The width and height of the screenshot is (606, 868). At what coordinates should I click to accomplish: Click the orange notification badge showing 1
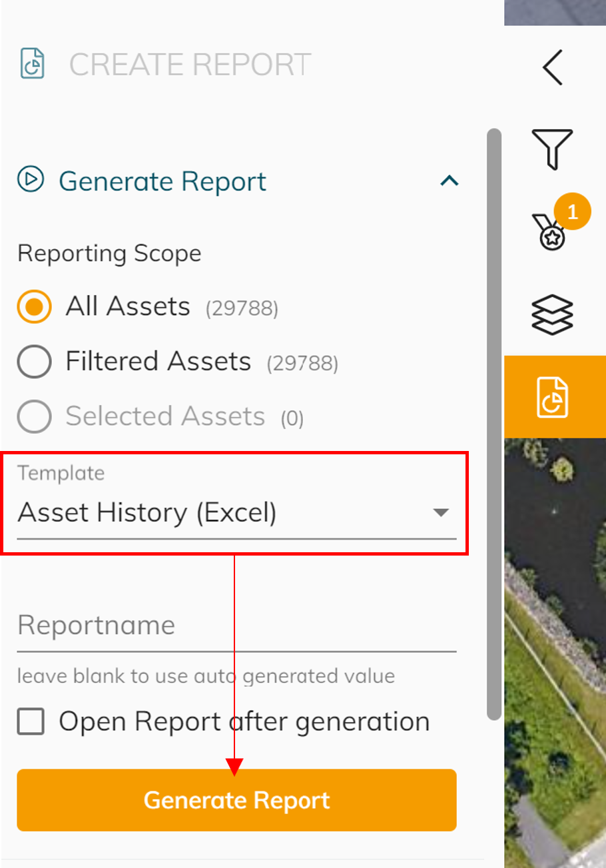(x=574, y=211)
